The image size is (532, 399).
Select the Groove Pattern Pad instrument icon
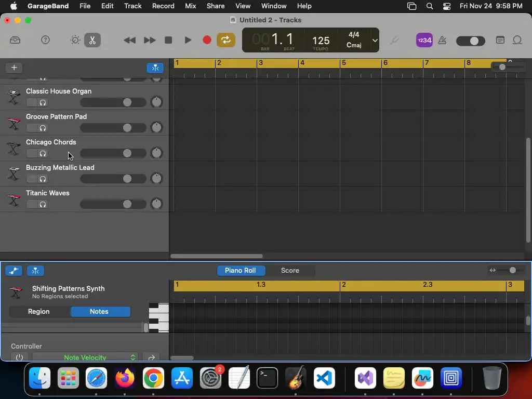[14, 123]
